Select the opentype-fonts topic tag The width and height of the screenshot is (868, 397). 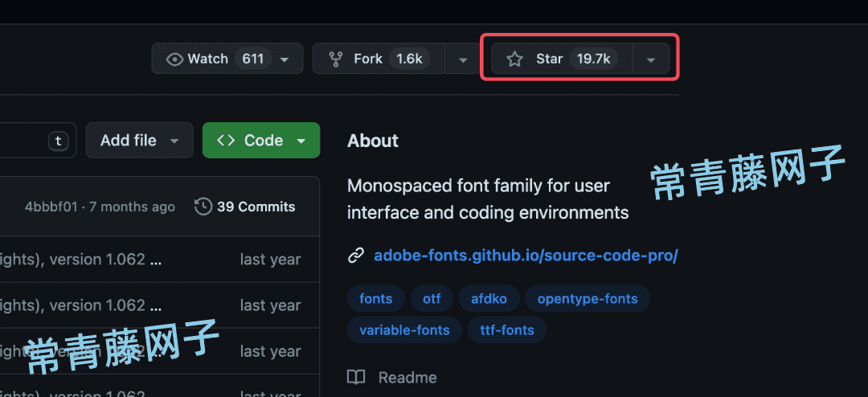(588, 299)
